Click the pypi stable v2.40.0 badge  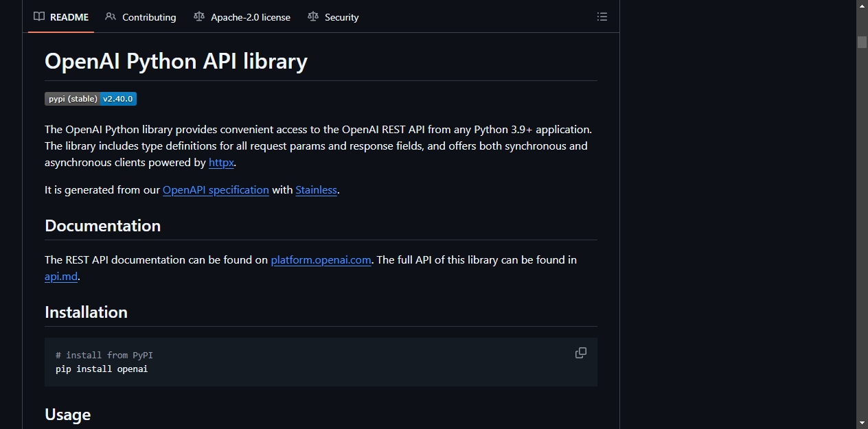[x=91, y=99]
